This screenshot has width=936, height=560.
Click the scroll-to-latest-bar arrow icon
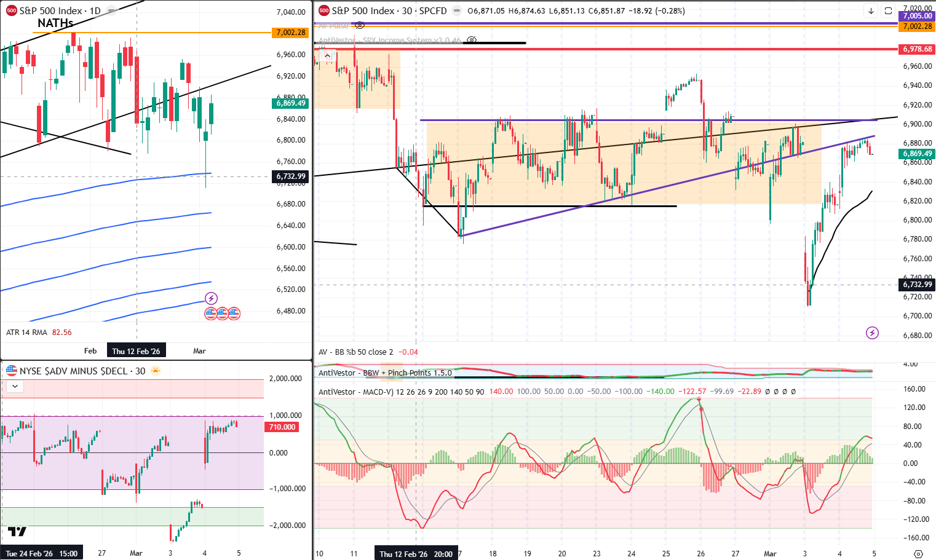point(871,11)
